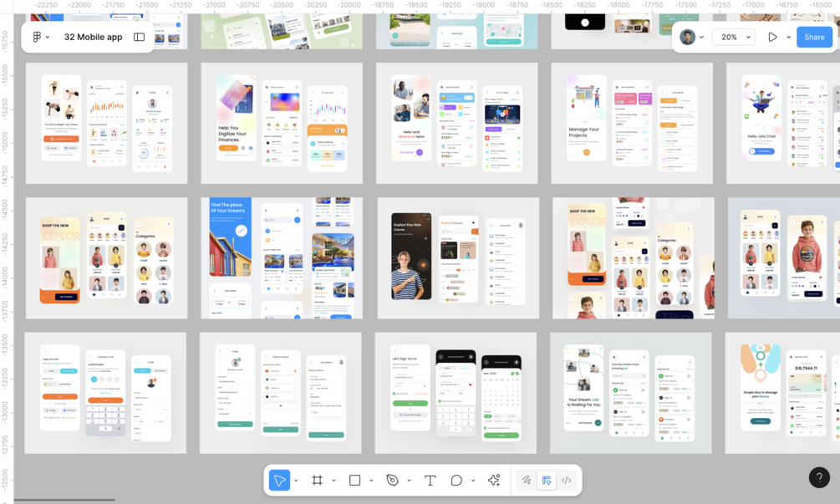The image size is (840, 504).
Task: Expand the Pen tool options chevron
Action: pos(408,481)
